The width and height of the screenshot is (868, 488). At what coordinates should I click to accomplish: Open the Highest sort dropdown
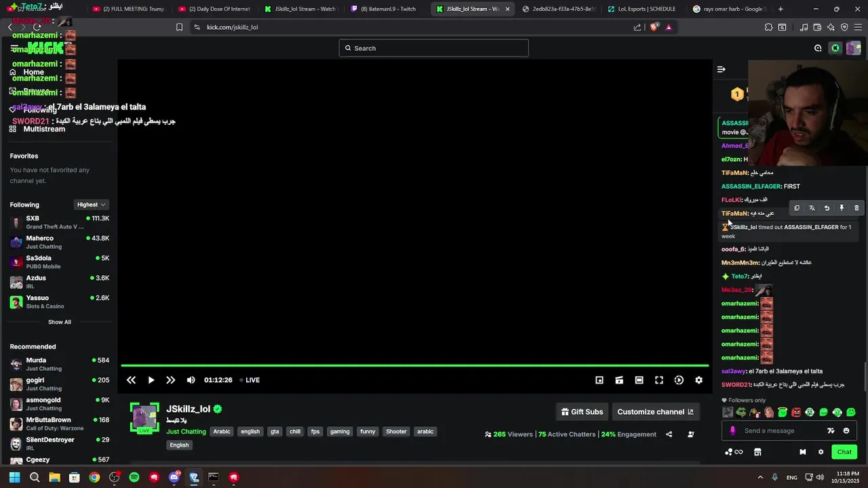[x=92, y=205]
